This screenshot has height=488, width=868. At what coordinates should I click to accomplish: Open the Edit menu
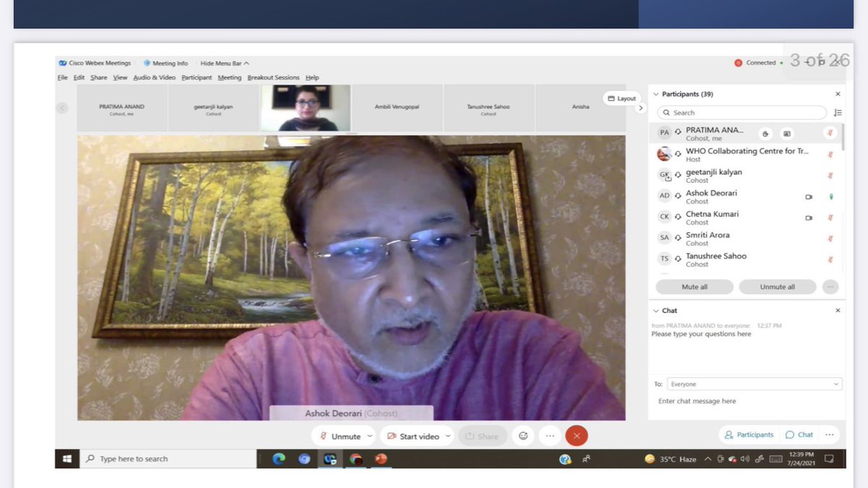click(79, 77)
